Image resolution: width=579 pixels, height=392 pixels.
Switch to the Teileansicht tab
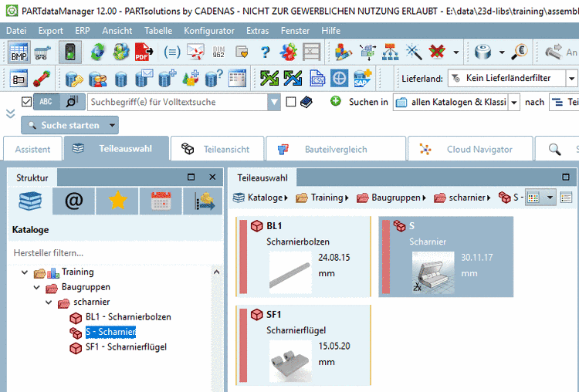218,149
